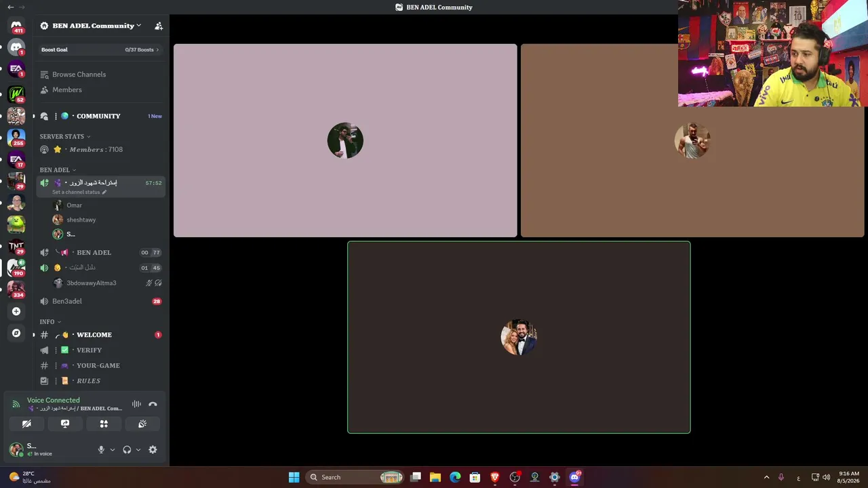868x488 pixels.
Task: Click the invite people icon beside server name
Action: pyautogui.click(x=159, y=26)
